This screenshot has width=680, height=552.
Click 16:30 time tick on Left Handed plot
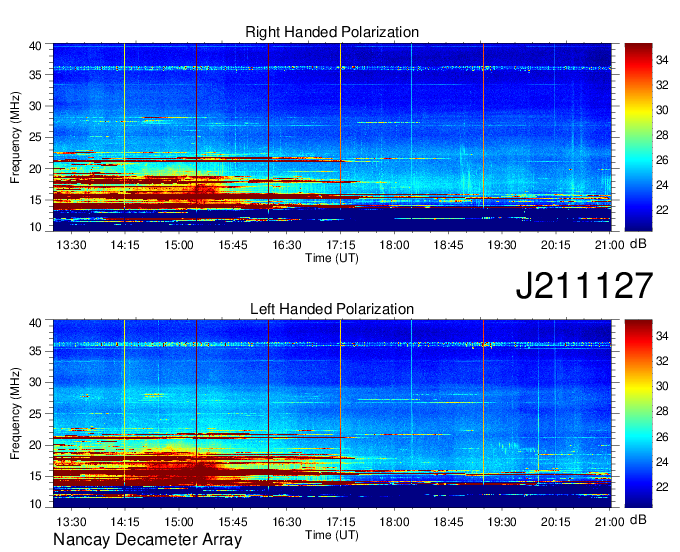pos(287,522)
